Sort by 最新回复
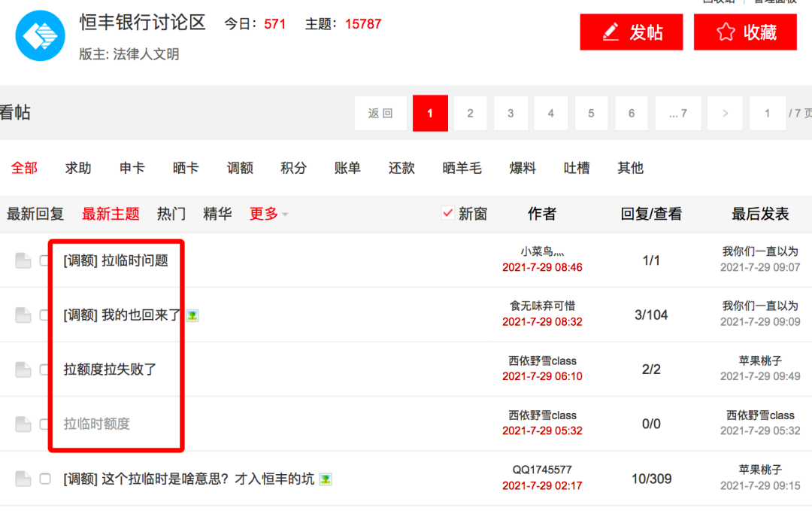Screen dimensions: 812x511 [x=35, y=214]
